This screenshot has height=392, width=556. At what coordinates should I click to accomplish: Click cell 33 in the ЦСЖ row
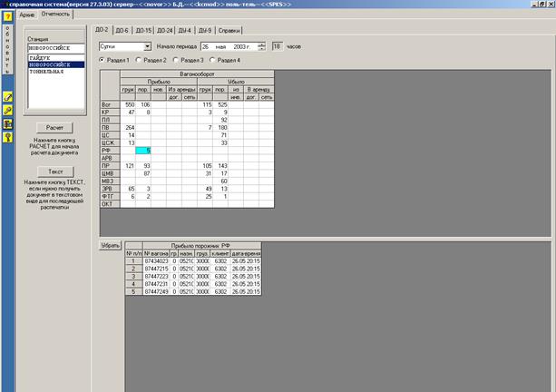[220, 143]
